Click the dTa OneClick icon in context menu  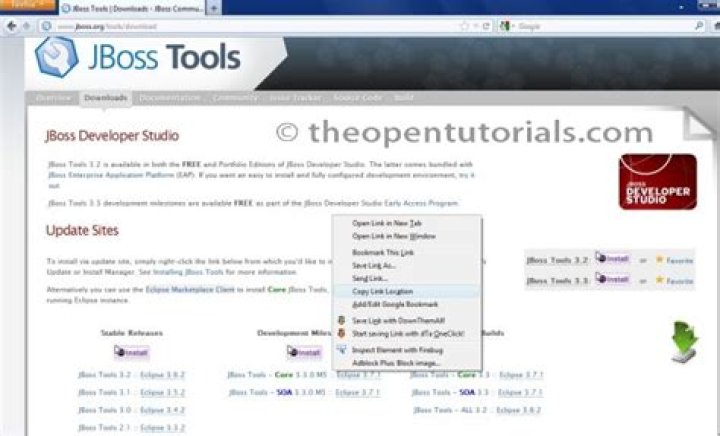[x=341, y=333]
